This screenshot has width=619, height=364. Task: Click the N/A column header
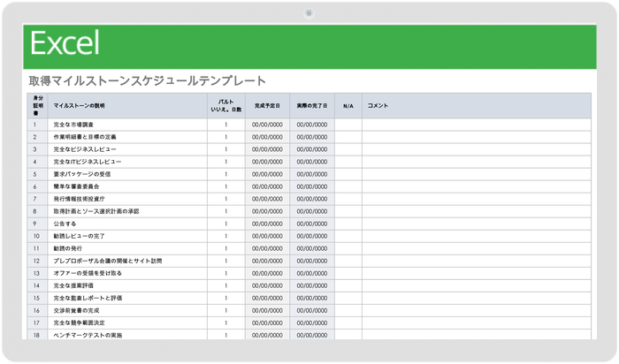(x=348, y=106)
